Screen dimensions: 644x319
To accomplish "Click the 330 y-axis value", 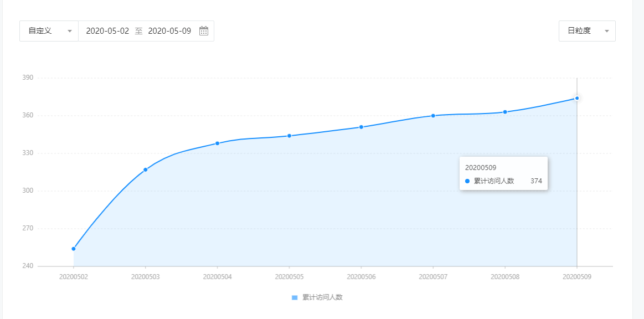I will click(x=28, y=153).
